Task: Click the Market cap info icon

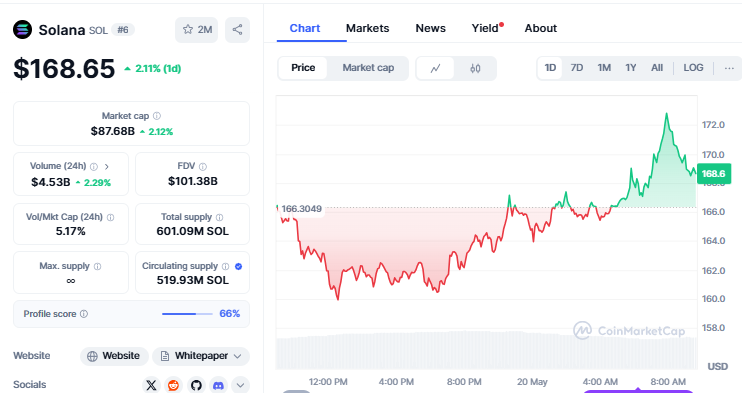Action: pos(157,116)
